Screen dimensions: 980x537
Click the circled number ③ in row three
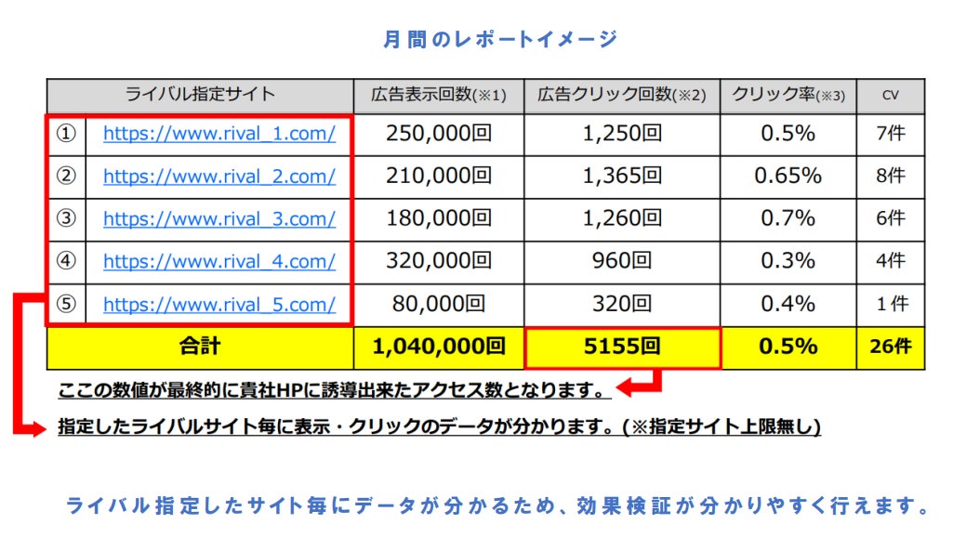(66, 219)
